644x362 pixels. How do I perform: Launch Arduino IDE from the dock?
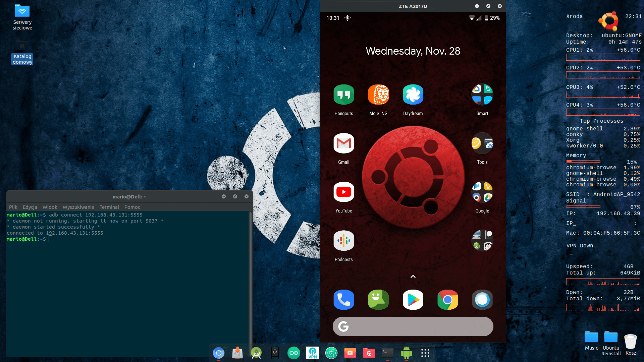click(293, 353)
